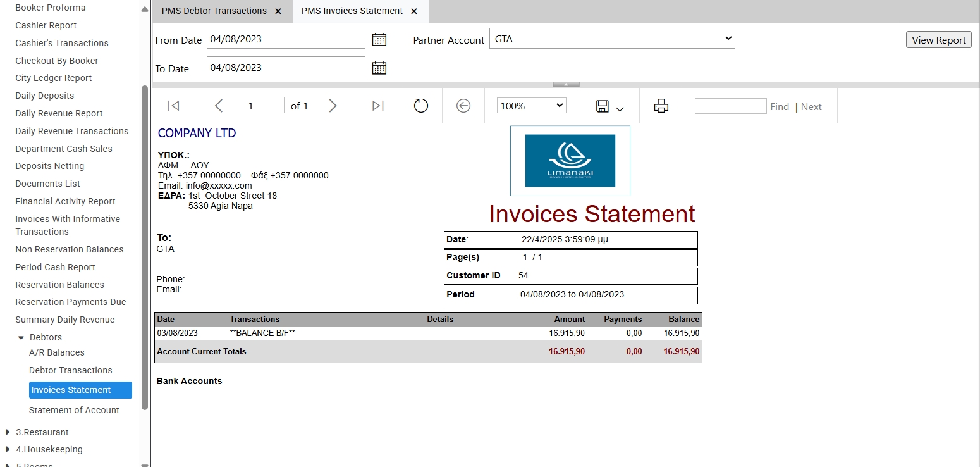The width and height of the screenshot is (980, 467).
Task: Collapse the Debtors tree group
Action: tap(21, 338)
